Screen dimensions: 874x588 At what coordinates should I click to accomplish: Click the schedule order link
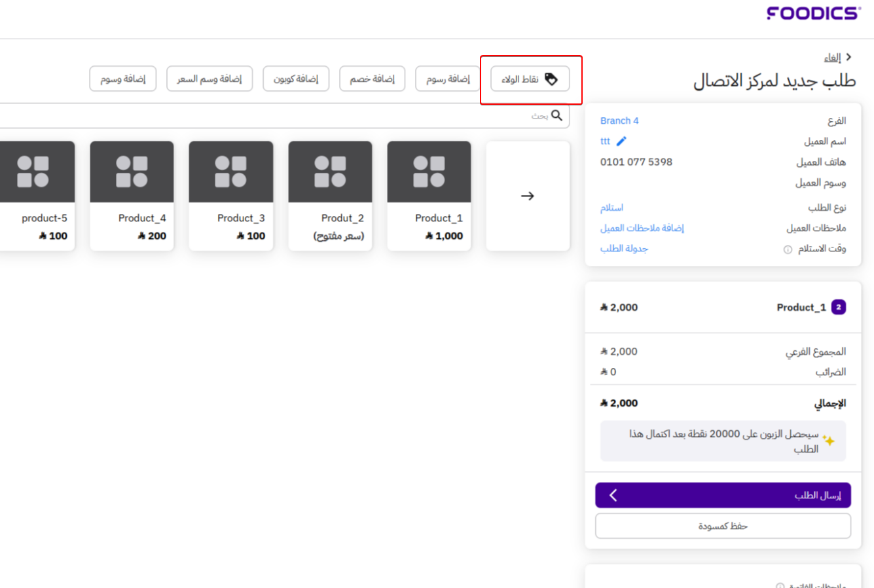(x=624, y=249)
